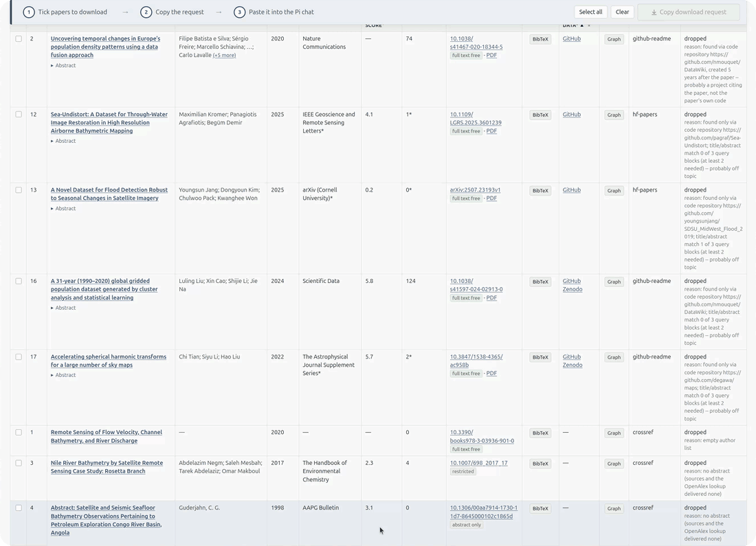Open Zenodo link for Scientific Data paper

pyautogui.click(x=572, y=289)
